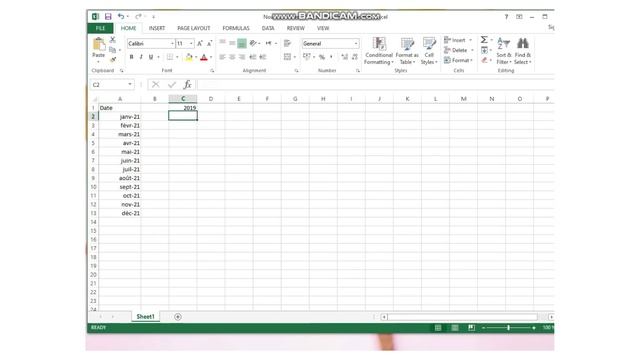640x360 pixels.
Task: Apply yellow Fill Color swatch
Action: [189, 57]
